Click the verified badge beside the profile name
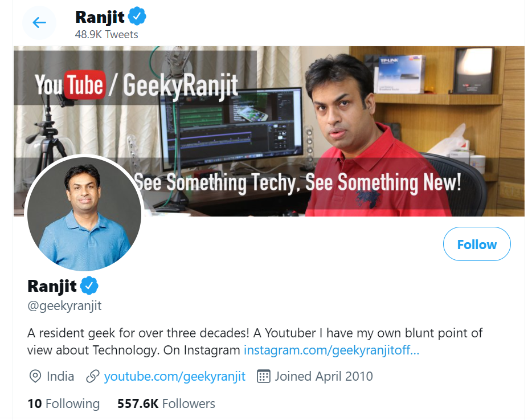The image size is (532, 420). pos(89,285)
